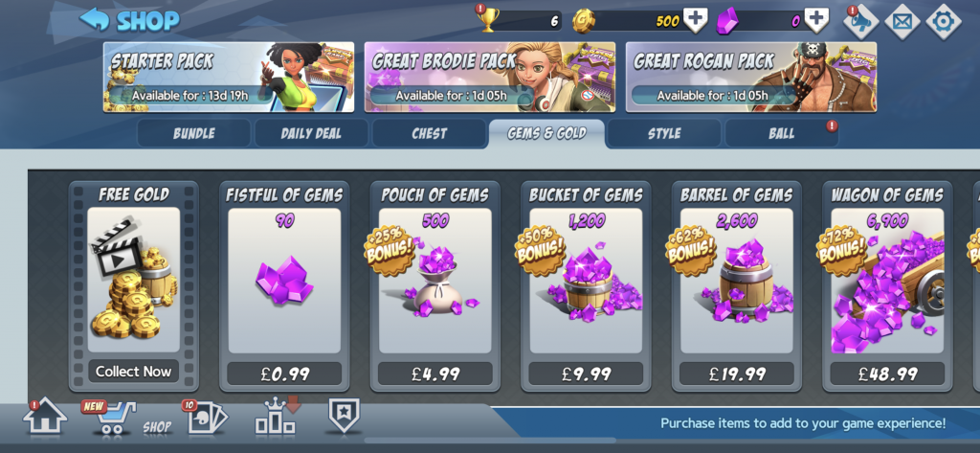Open the Great Rogan Pack banner
Screen dimensions: 980x453
[750, 77]
